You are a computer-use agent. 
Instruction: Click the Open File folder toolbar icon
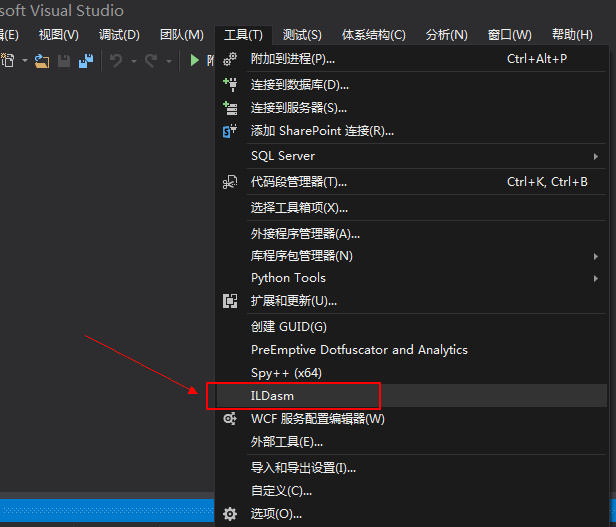42,61
